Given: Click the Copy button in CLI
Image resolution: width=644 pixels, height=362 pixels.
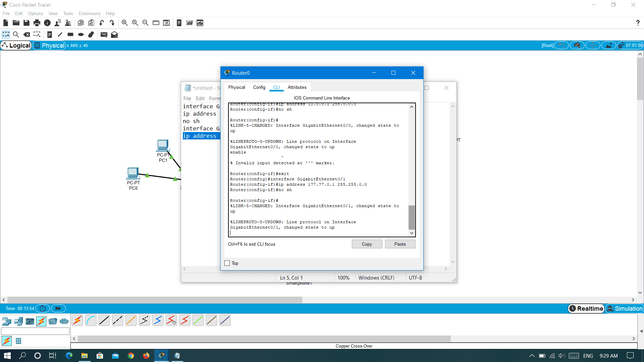Looking at the screenshot, I should coord(367,244).
